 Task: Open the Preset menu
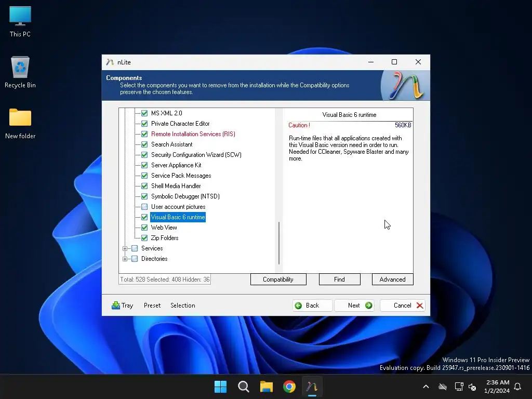click(152, 305)
